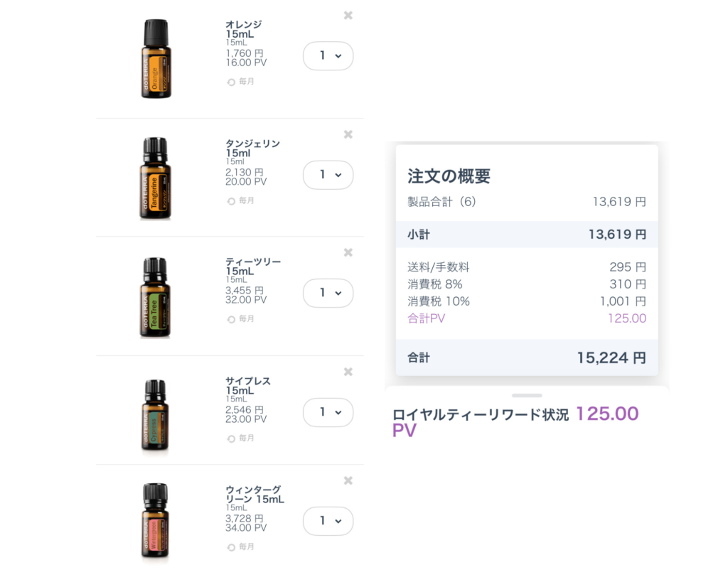Toggle 毎月 monthly order for サイプレス
The width and height of the screenshot is (728, 582).
pos(231,438)
